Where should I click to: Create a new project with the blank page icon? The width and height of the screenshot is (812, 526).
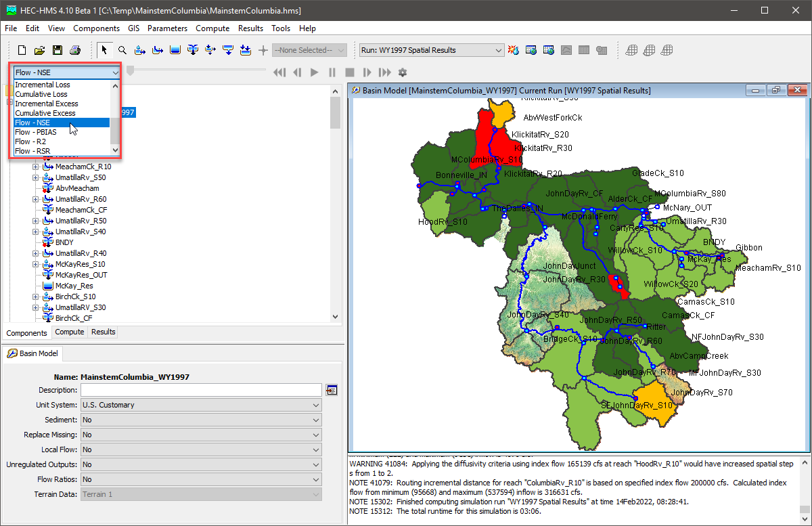(x=22, y=50)
